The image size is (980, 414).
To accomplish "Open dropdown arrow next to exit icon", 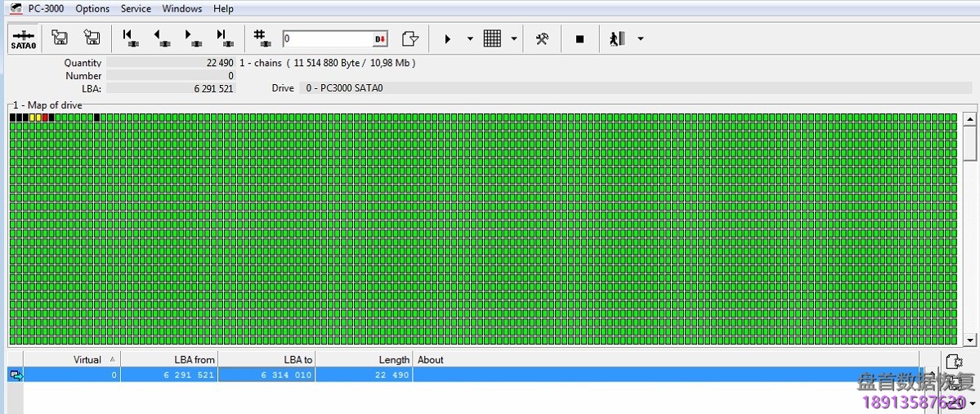I will pos(641,38).
